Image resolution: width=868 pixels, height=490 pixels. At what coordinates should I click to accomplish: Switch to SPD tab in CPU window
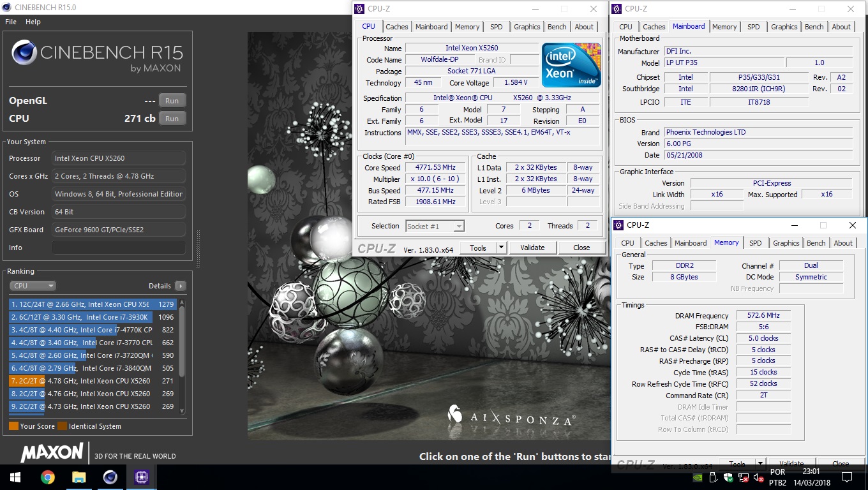(497, 27)
